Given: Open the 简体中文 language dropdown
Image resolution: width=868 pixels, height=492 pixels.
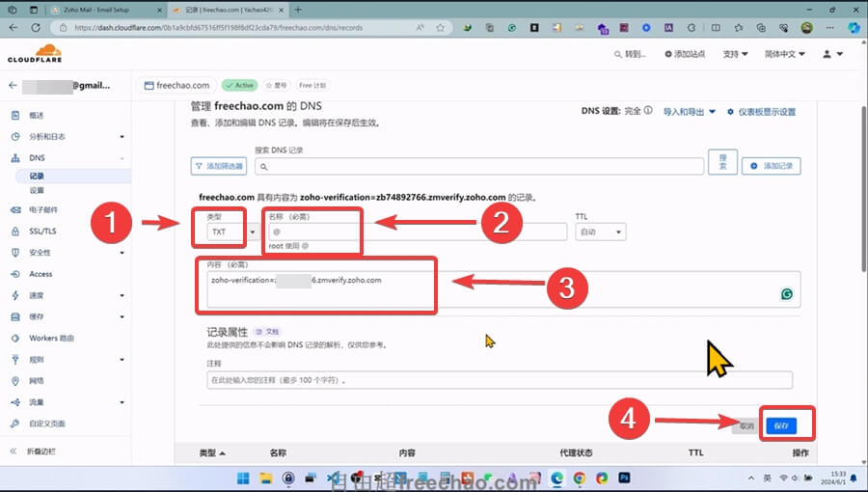Looking at the screenshot, I should tap(784, 54).
